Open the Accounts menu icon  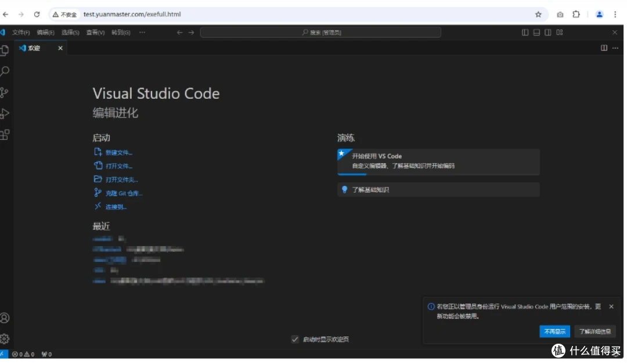[x=5, y=318]
